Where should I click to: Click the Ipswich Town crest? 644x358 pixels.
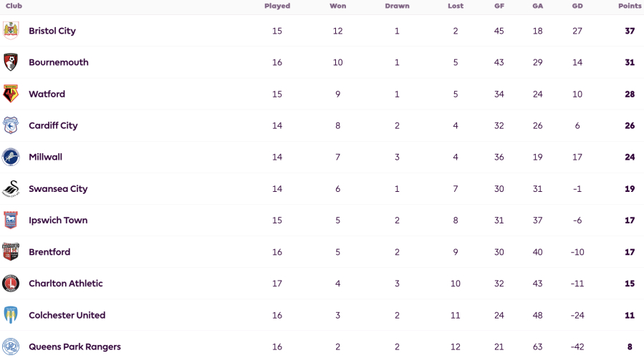click(x=11, y=220)
